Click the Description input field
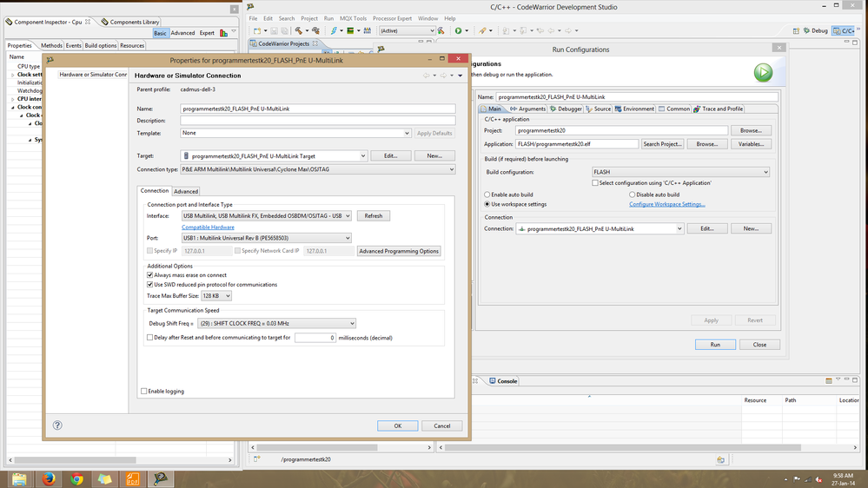The width and height of the screenshot is (868, 488). point(318,121)
